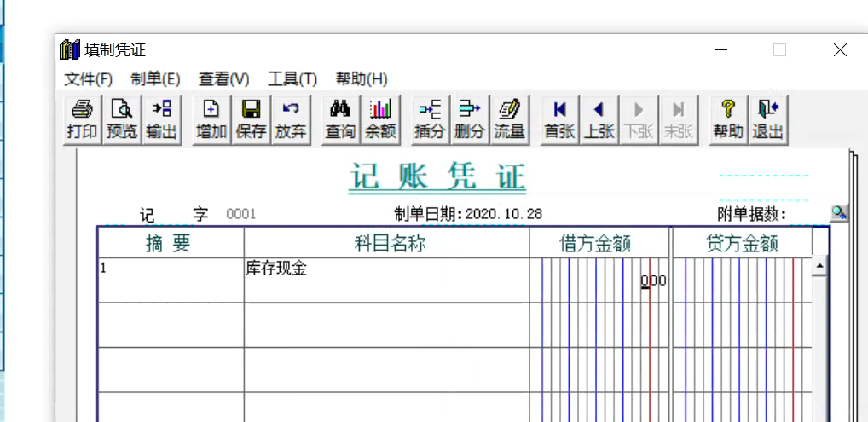Open 预览 (Preview) from toolbar

[121, 119]
